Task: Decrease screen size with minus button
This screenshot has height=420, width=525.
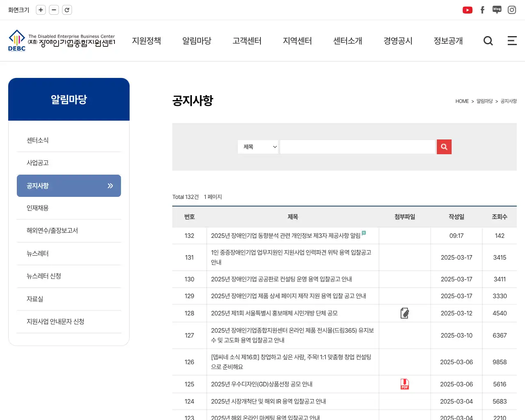Action: coord(54,10)
